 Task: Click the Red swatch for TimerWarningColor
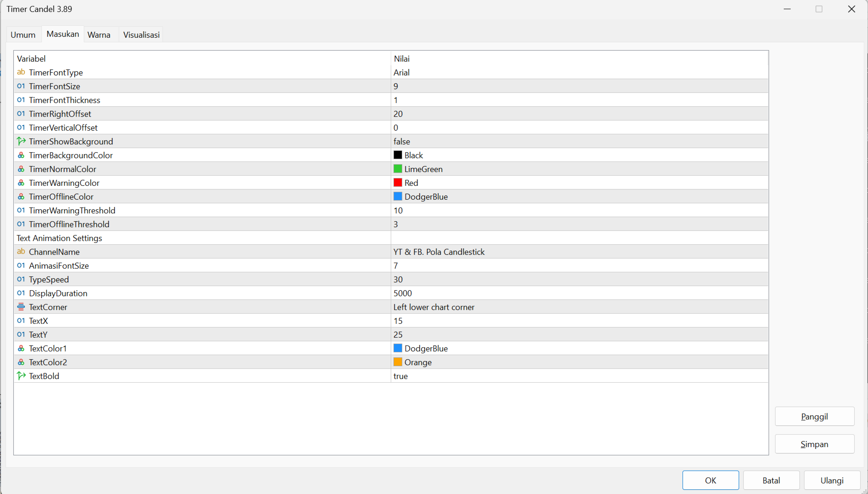point(398,183)
